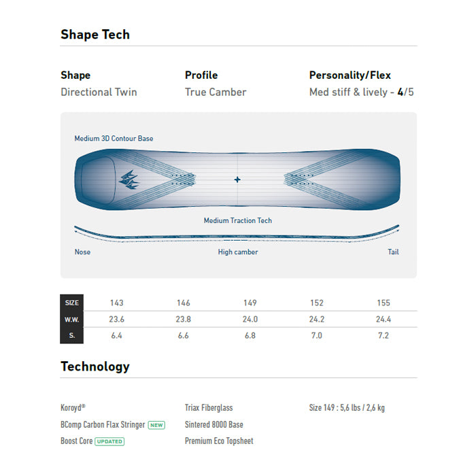Click the Koroyd technology link
This screenshot has height=476, width=476.
pos(73,407)
